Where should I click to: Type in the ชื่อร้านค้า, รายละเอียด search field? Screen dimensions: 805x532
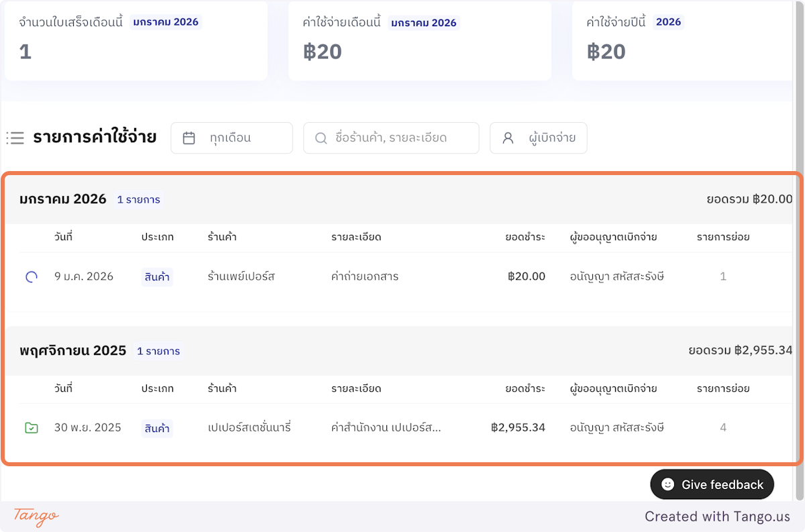click(x=399, y=138)
